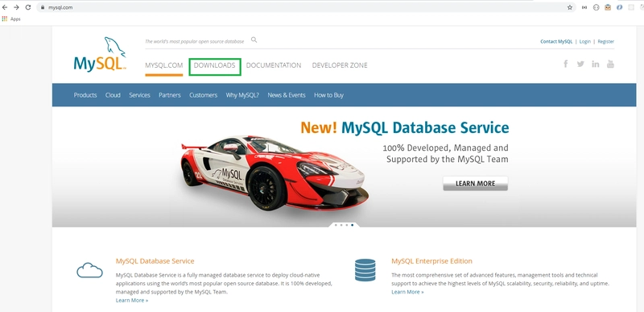
Task: Open the Cloud menu item
Action: [113, 95]
